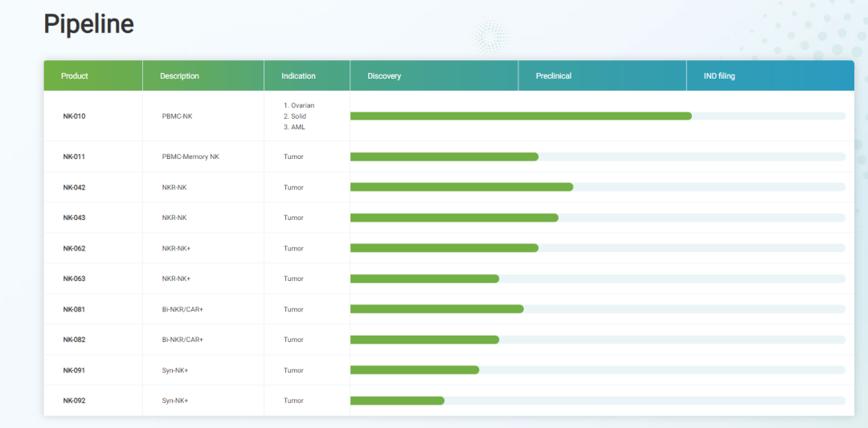Screen dimensions: 868x428
Task: Select the Product column header
Action: click(x=75, y=76)
